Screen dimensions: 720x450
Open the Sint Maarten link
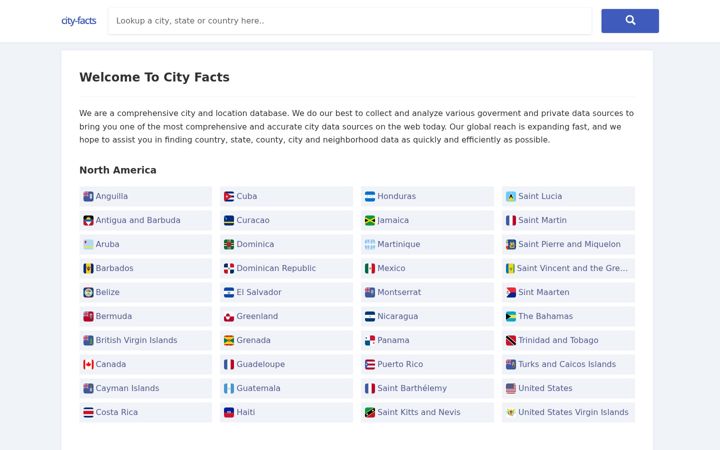[x=568, y=292]
